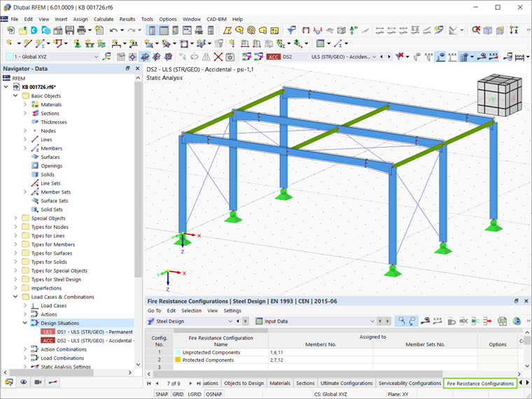Open the Global XYZ coordinate system dropdown

coord(52,57)
